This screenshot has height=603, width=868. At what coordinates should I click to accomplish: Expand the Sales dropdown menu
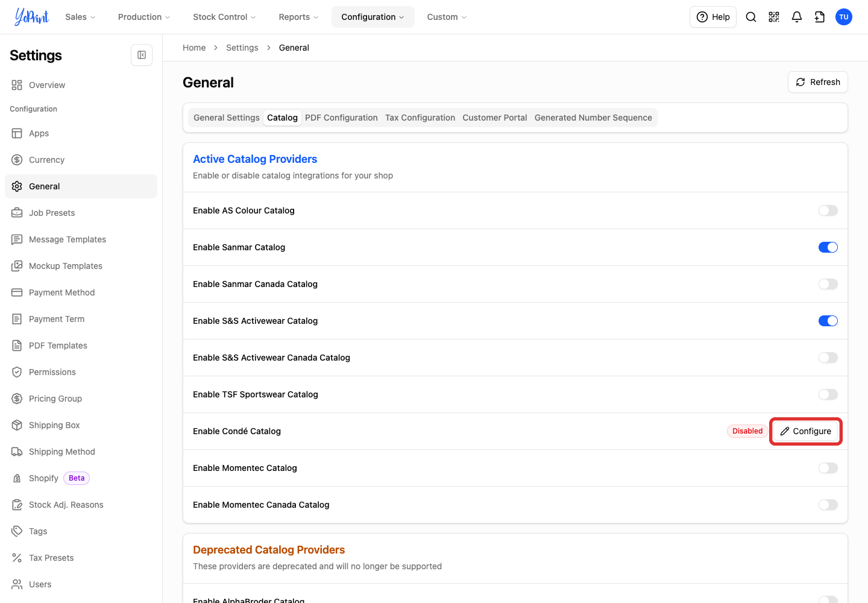80,17
